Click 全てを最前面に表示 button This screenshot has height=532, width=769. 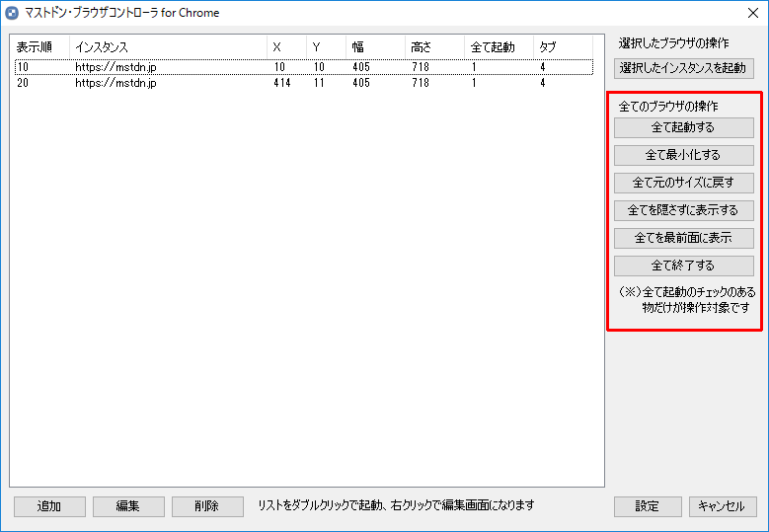684,238
